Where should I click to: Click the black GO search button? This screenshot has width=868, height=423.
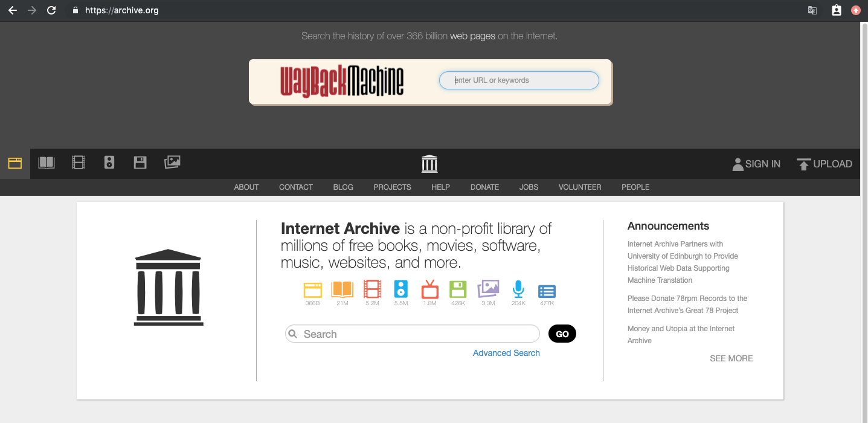562,334
